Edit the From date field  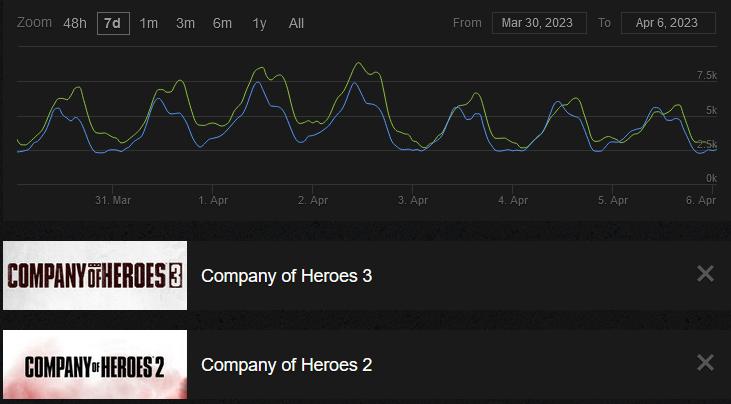click(539, 23)
